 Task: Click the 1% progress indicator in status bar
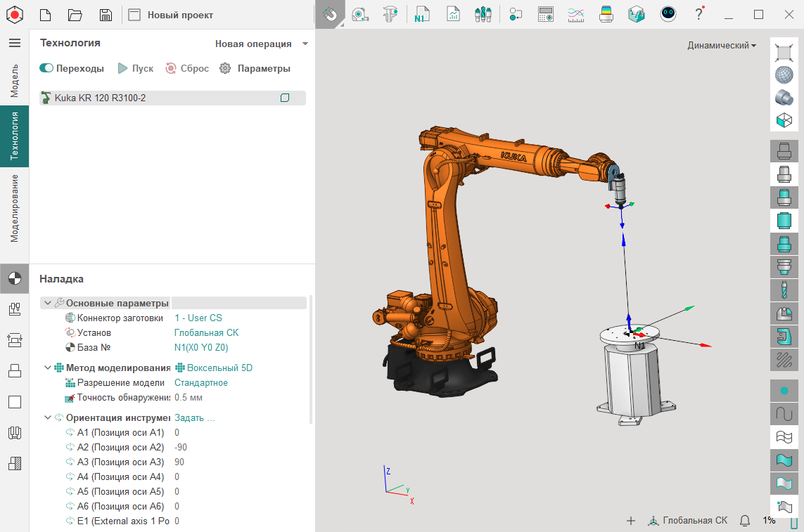(769, 521)
